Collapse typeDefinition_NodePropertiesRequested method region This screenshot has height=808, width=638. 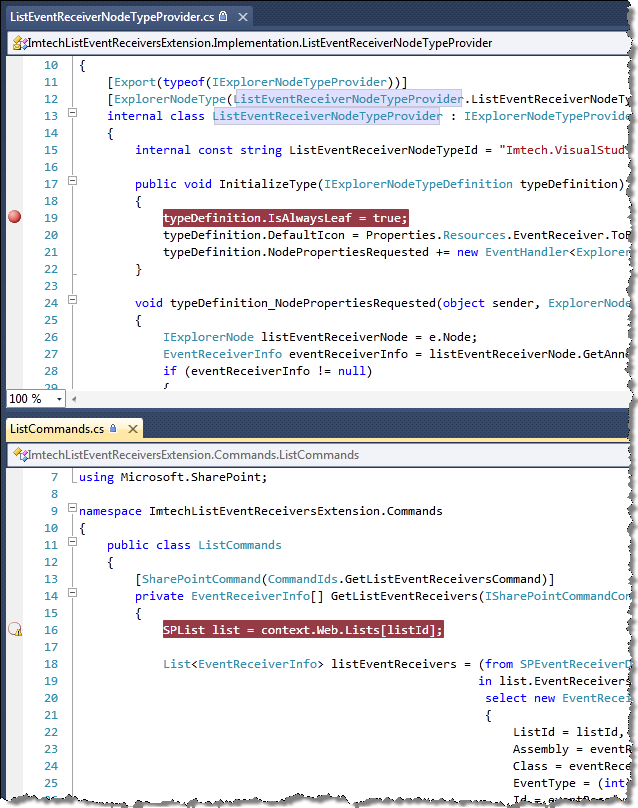click(73, 299)
